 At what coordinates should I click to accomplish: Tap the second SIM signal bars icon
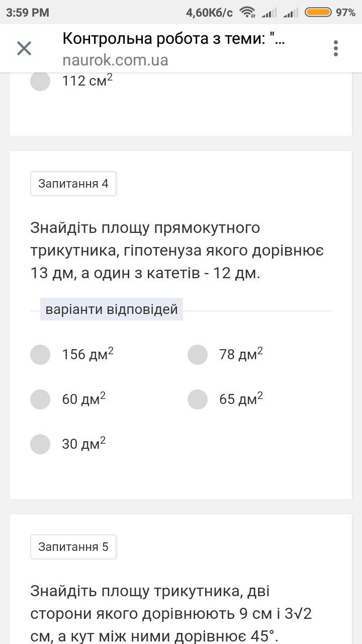click(291, 13)
